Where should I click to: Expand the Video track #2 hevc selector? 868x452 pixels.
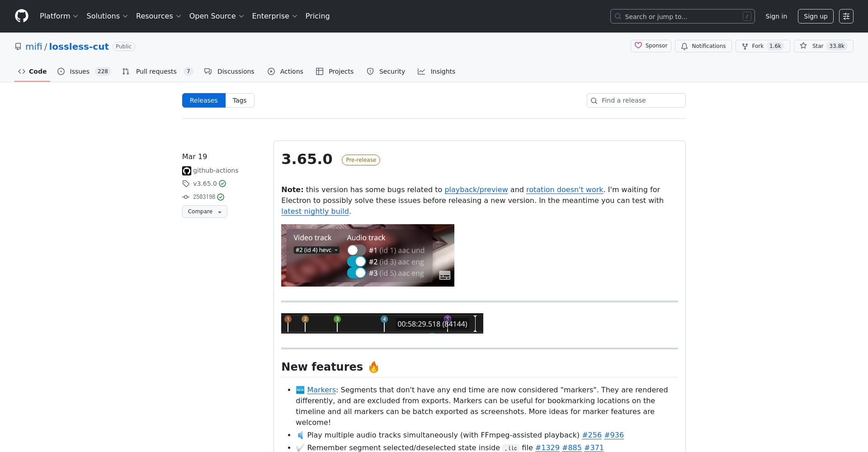point(316,250)
